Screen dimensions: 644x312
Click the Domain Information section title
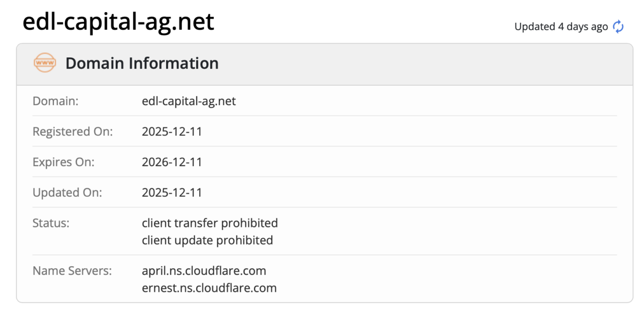tap(142, 63)
